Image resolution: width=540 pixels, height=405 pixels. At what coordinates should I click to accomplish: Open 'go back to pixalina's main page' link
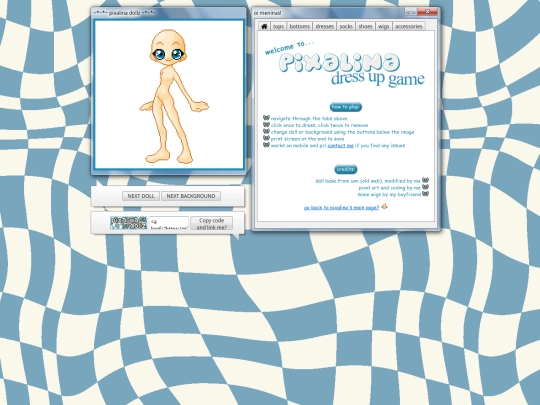[341, 208]
